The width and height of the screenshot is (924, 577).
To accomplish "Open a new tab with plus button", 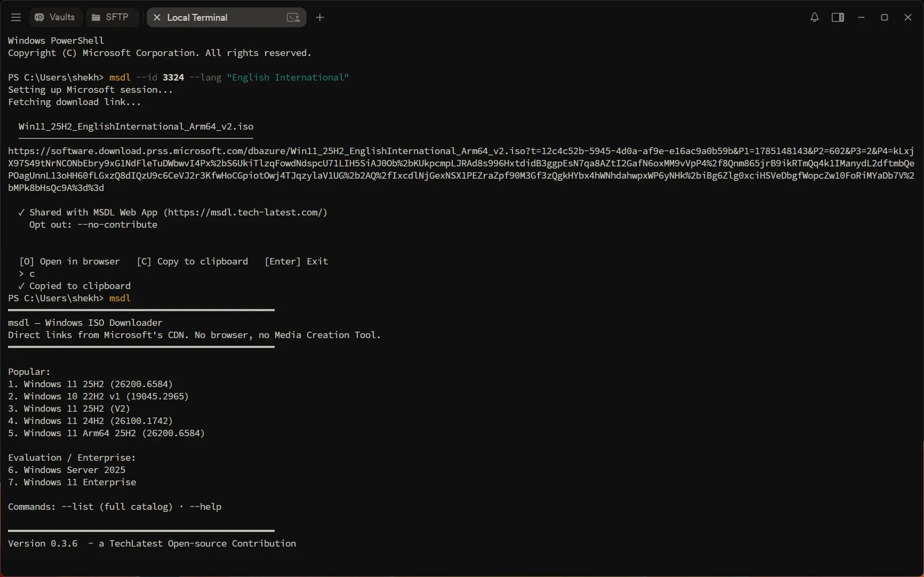I will point(320,18).
